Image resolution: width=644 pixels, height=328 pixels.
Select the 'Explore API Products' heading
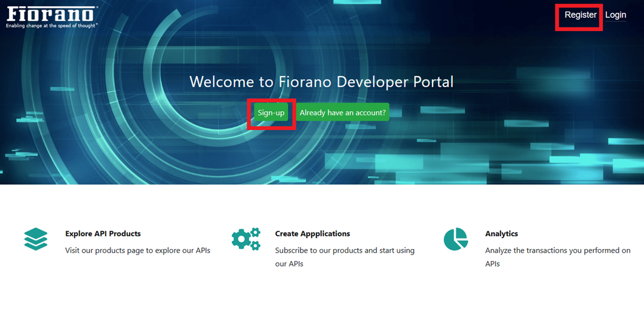[103, 234]
